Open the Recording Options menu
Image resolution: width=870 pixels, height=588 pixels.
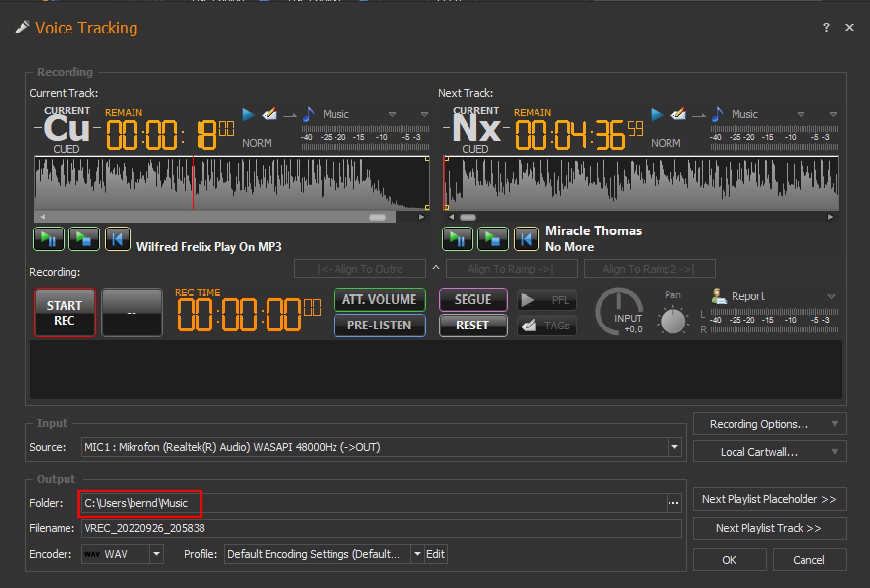point(769,424)
